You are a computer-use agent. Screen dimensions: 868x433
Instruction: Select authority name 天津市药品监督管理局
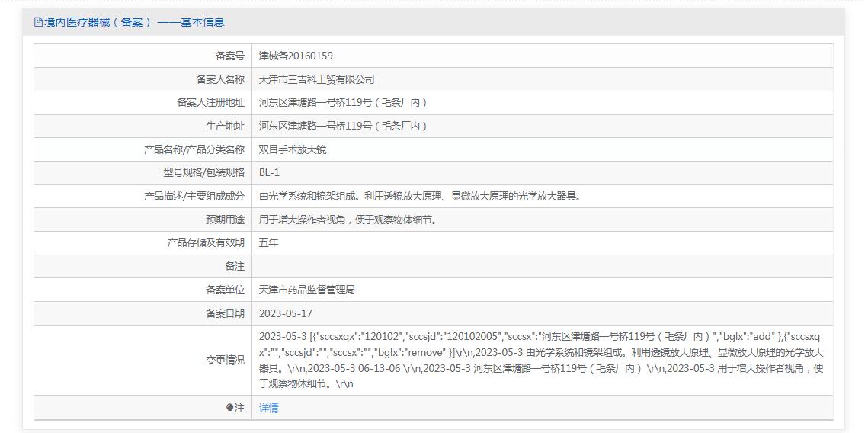307,290
